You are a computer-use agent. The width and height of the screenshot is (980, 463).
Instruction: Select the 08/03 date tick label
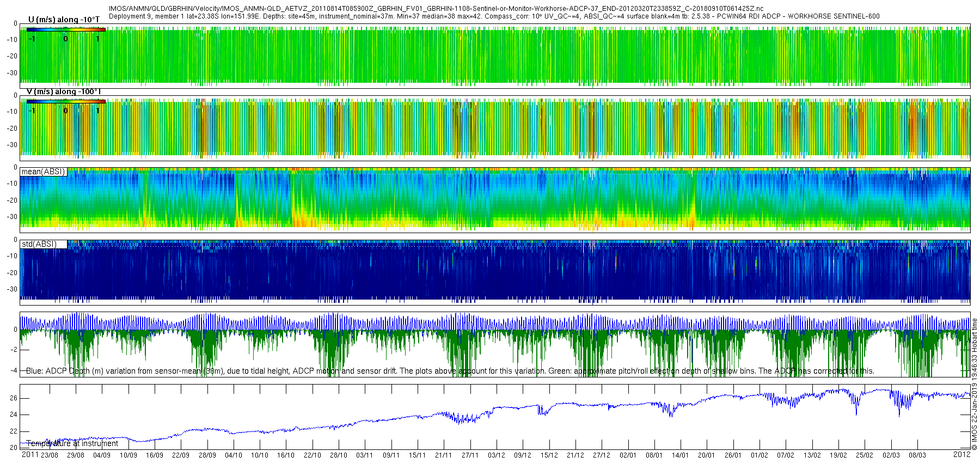click(x=917, y=455)
